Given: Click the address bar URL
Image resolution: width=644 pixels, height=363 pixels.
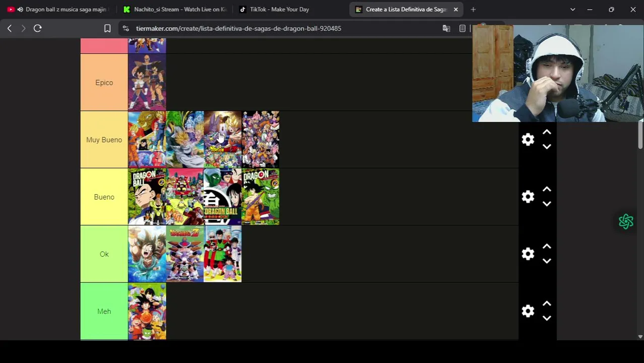Looking at the screenshot, I should coord(238,28).
